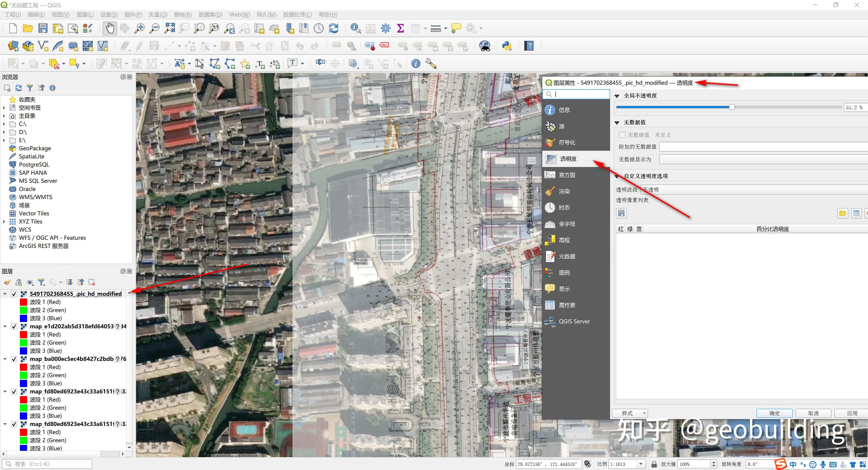Open the statistical summary panel
This screenshot has width=868, height=470.
tap(400, 28)
